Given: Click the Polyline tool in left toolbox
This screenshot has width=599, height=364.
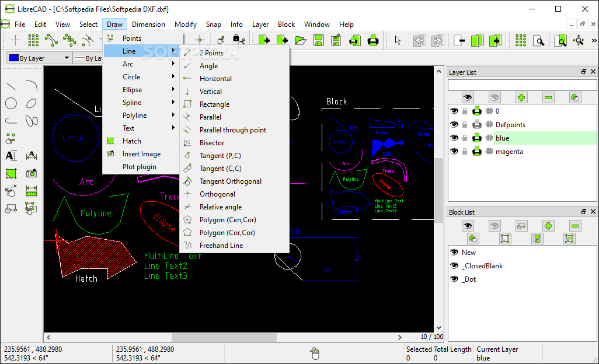Looking at the screenshot, I should coord(11,121).
